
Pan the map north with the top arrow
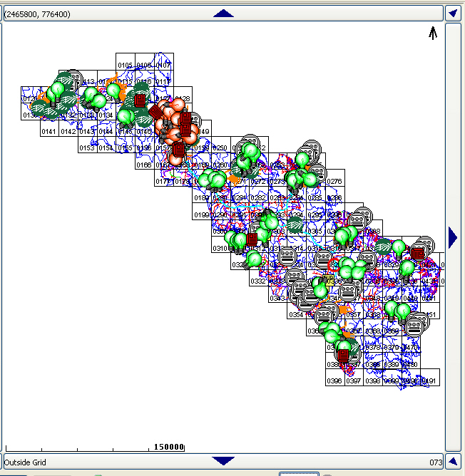(x=223, y=14)
